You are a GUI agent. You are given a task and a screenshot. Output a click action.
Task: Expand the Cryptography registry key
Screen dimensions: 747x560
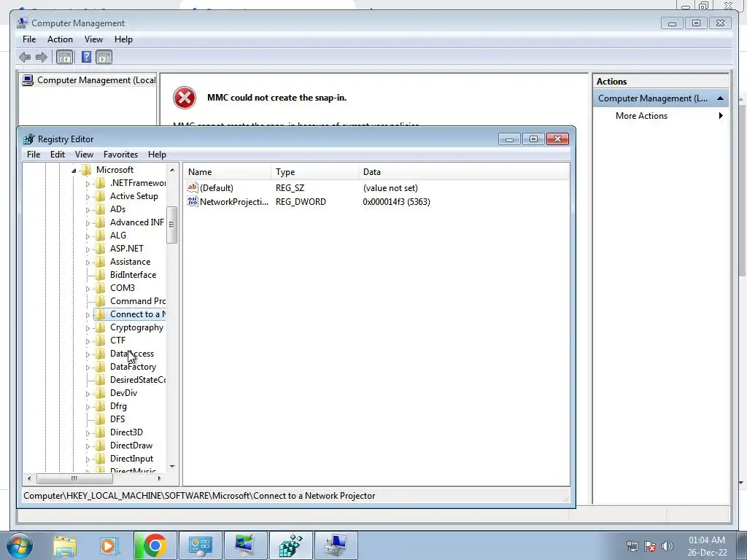[x=88, y=328]
